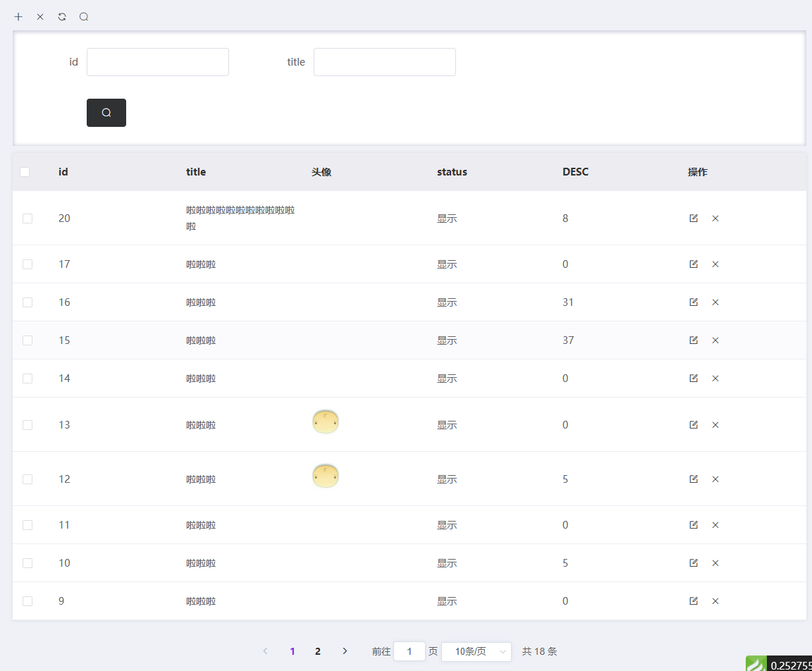Check the checkbox for row id 11
This screenshot has width=812, height=671.
click(x=27, y=525)
